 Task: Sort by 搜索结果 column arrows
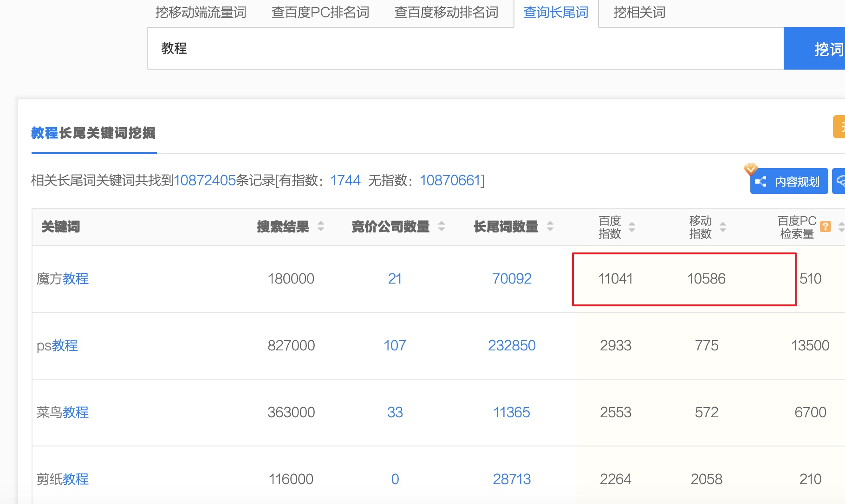(x=321, y=226)
